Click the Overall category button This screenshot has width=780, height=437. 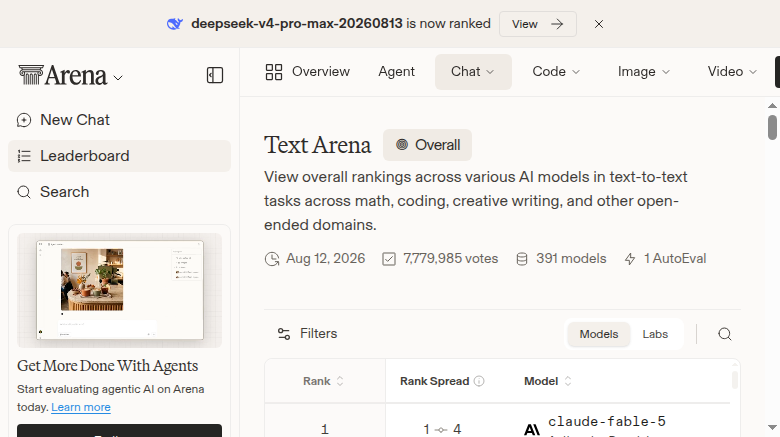[x=427, y=145]
